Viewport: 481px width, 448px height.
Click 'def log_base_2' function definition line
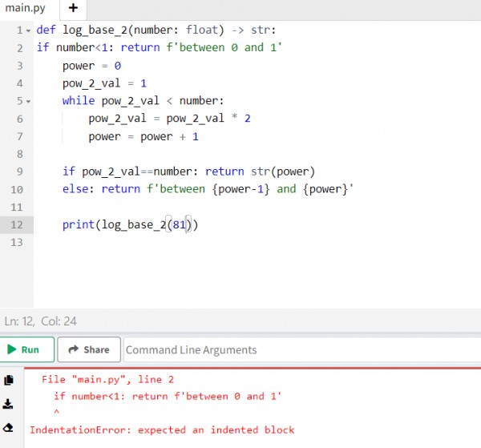point(156,30)
